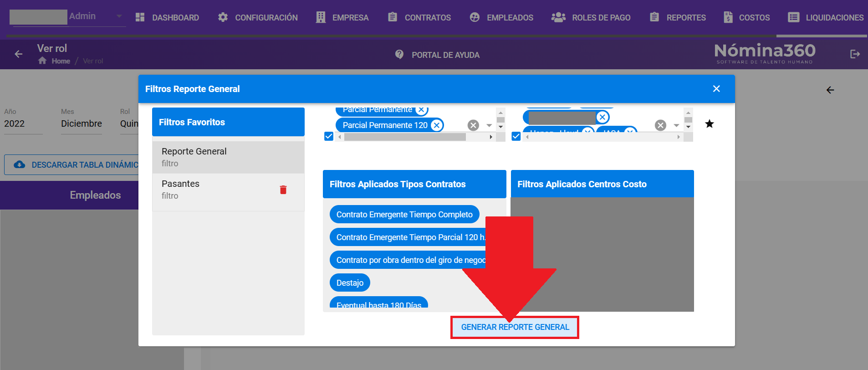
Task: Close the Filtros Reporte General dialog
Action: (x=716, y=89)
